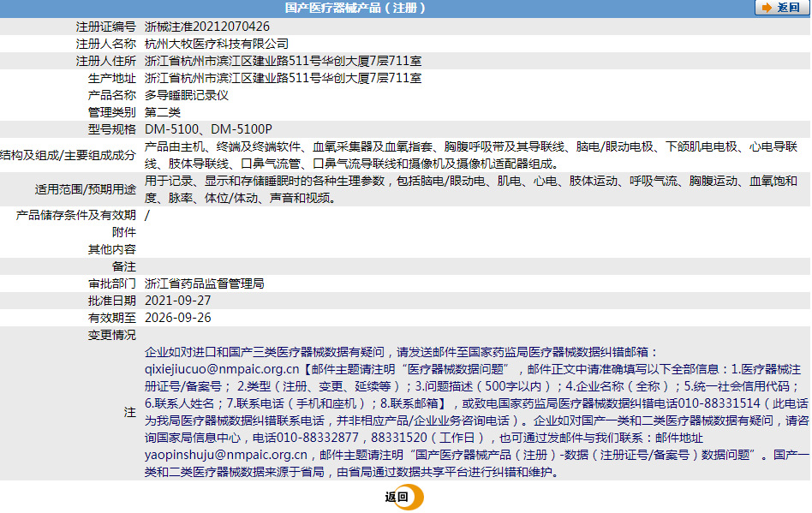
Task: Click the 型号规格 label
Action: 112,129
